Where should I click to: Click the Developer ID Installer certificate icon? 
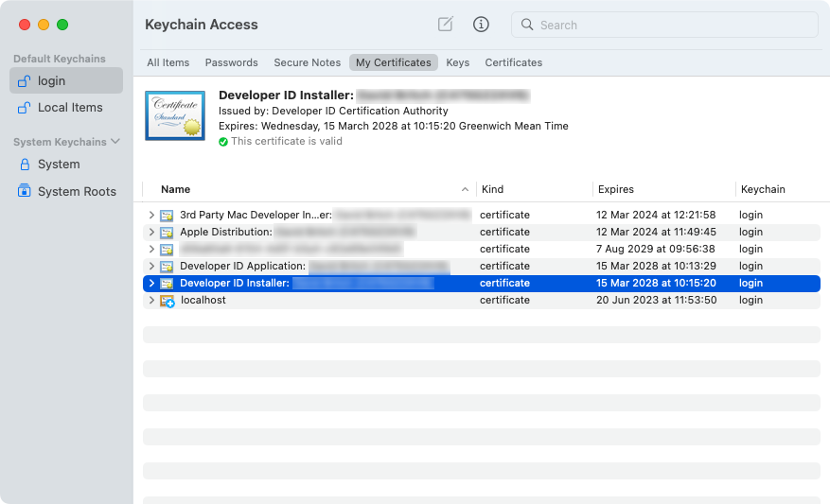(167, 284)
